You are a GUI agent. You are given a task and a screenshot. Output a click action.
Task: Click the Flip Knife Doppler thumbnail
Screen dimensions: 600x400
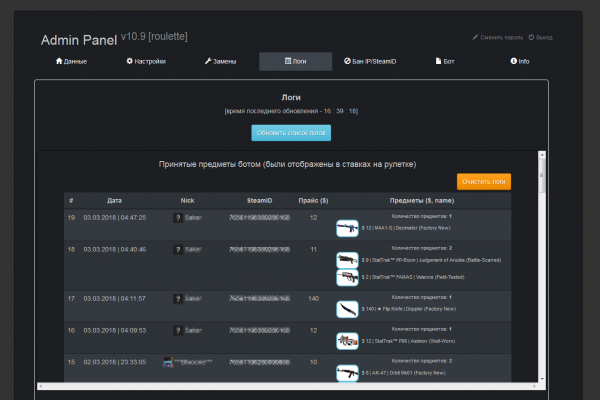click(x=347, y=309)
